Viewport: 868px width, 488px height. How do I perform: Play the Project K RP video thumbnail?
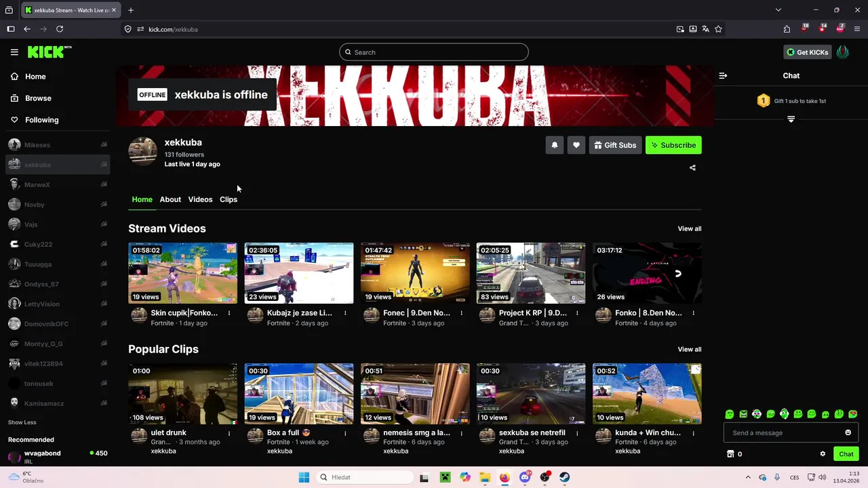[531, 273]
